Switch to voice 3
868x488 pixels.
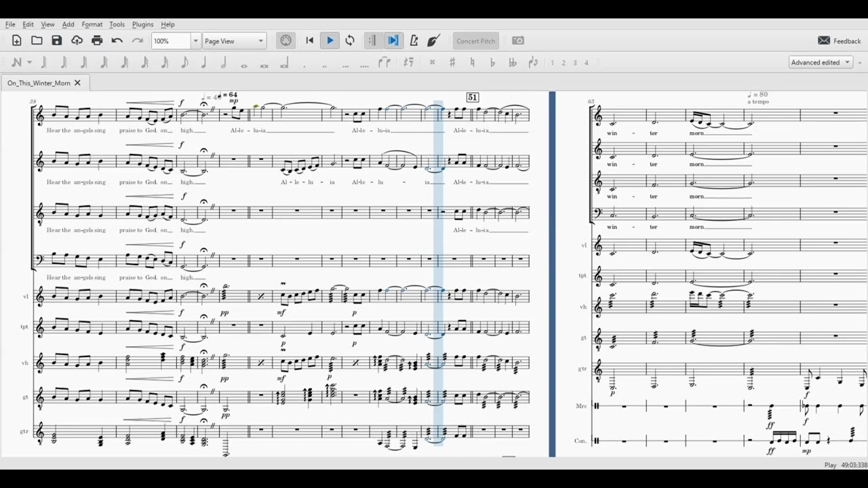click(x=575, y=62)
